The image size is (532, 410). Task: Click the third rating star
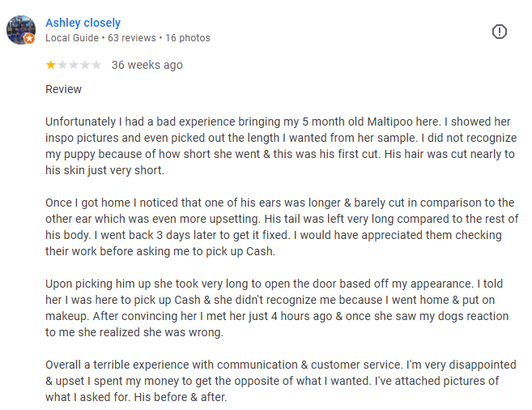coord(74,65)
